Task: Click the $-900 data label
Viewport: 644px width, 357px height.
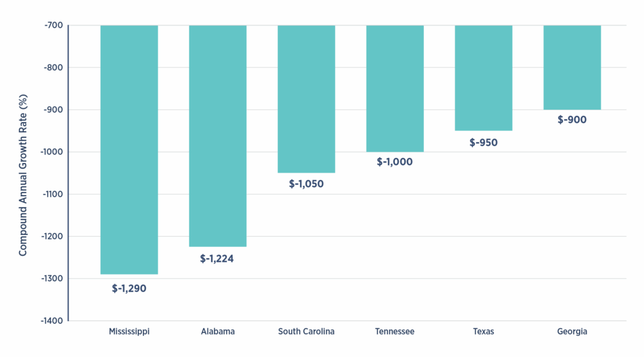Action: pos(572,120)
